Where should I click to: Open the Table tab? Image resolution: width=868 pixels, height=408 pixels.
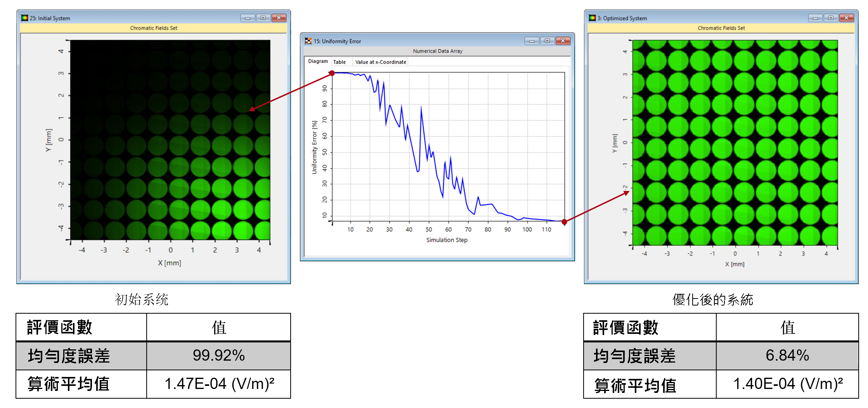coord(340,62)
